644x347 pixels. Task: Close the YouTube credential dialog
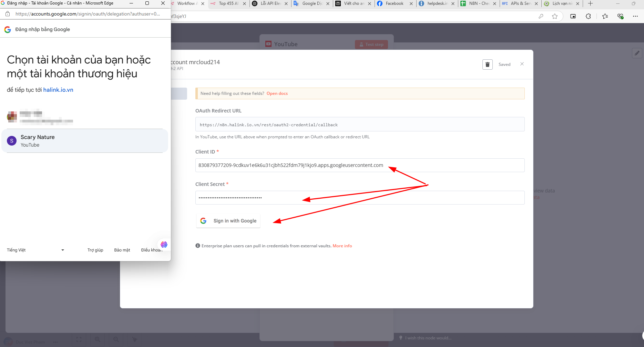coord(522,64)
